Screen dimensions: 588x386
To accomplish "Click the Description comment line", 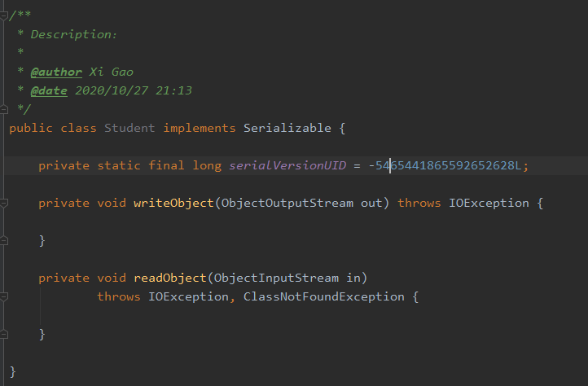I will pos(68,34).
